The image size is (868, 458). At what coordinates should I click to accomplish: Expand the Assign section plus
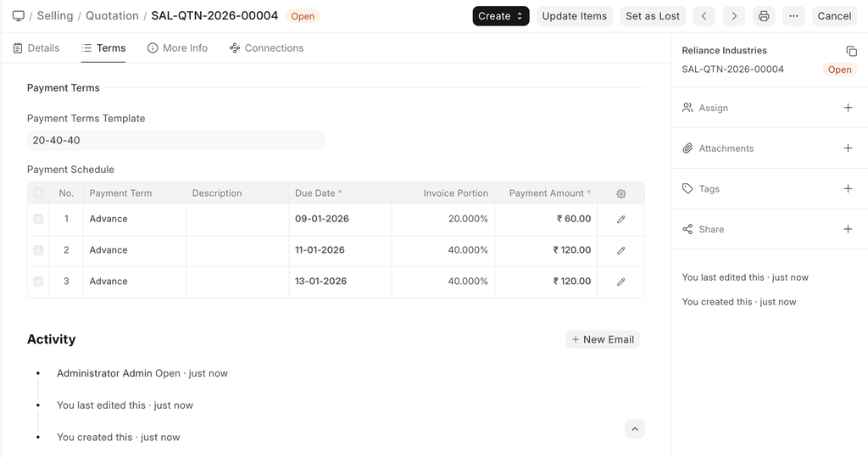848,108
